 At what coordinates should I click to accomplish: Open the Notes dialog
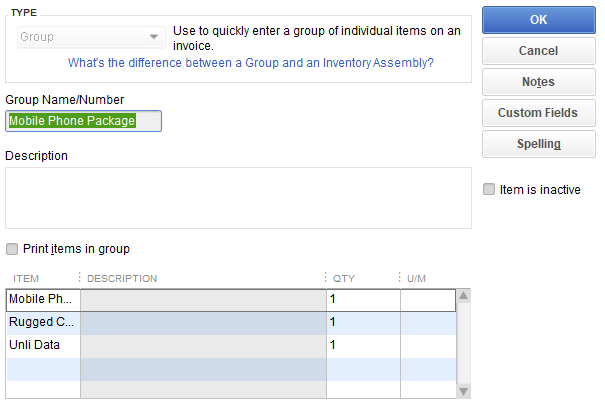pyautogui.click(x=538, y=82)
